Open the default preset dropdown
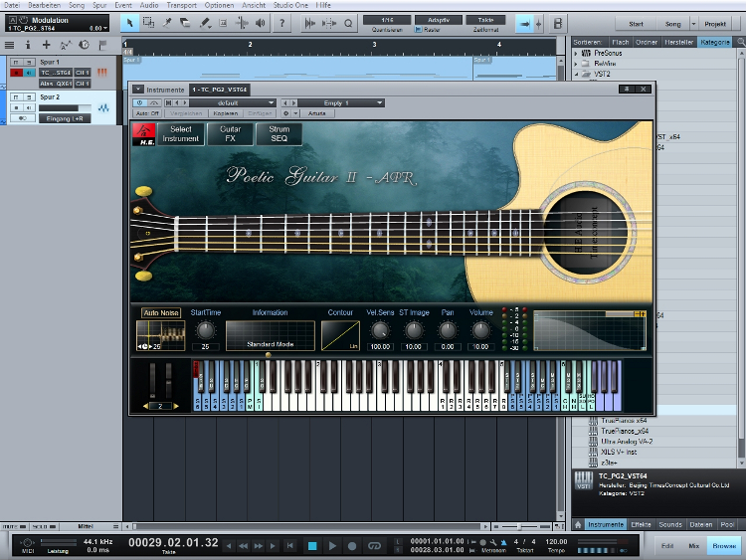The image size is (746, 560). coord(232,102)
